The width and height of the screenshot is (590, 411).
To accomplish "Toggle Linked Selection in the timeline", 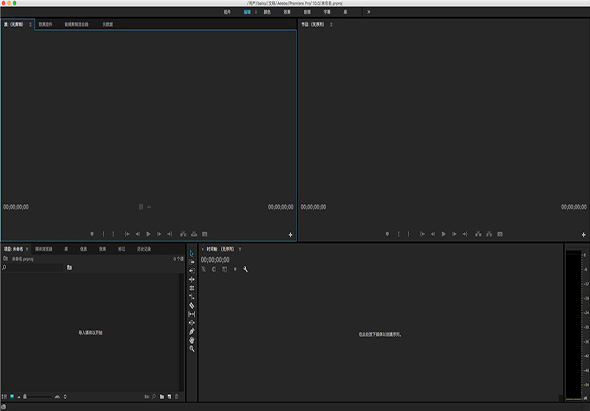I will (x=225, y=269).
